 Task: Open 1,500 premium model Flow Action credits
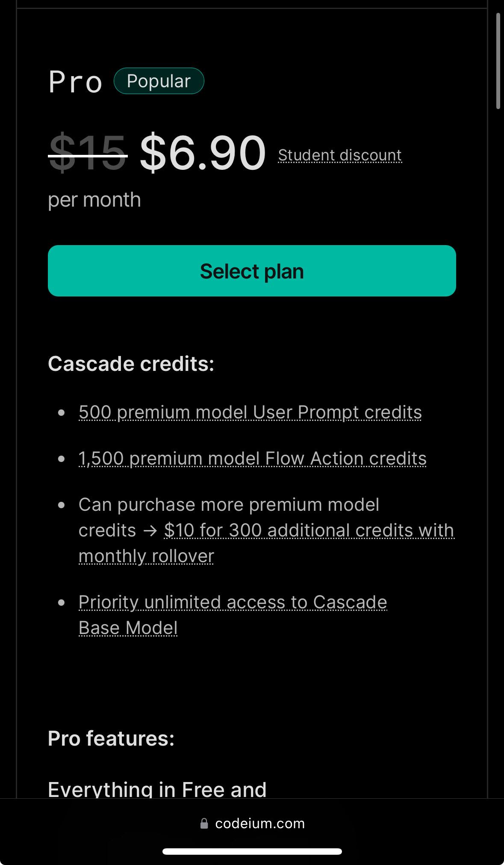click(253, 459)
